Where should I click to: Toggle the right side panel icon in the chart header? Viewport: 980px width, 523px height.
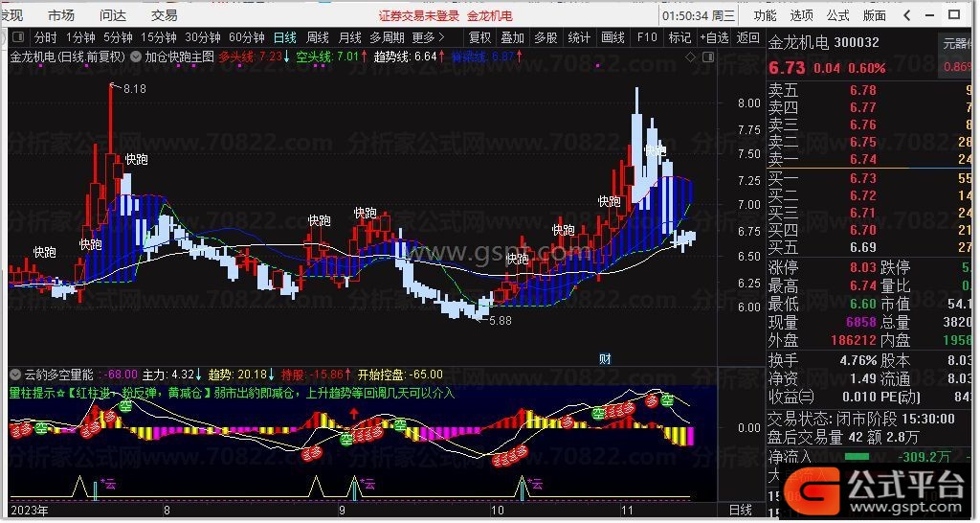[x=708, y=57]
